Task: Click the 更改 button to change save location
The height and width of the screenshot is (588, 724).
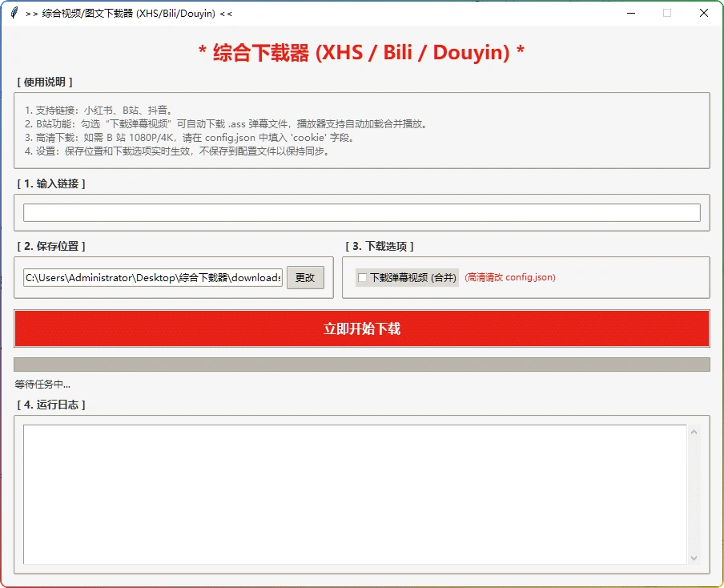Action: [305, 277]
